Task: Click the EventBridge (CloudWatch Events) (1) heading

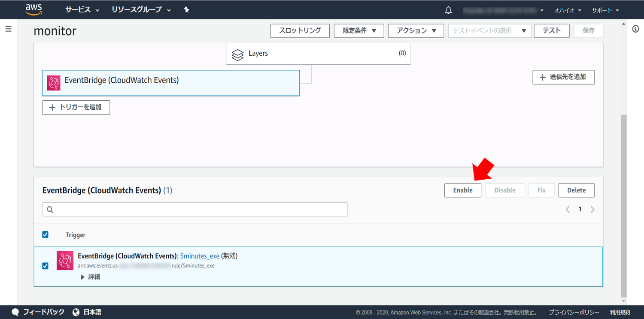Action: (107, 190)
